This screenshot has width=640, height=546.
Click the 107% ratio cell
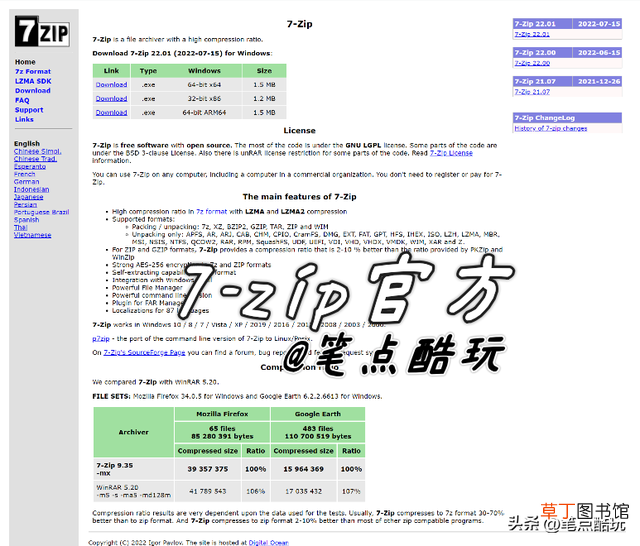coord(351,491)
